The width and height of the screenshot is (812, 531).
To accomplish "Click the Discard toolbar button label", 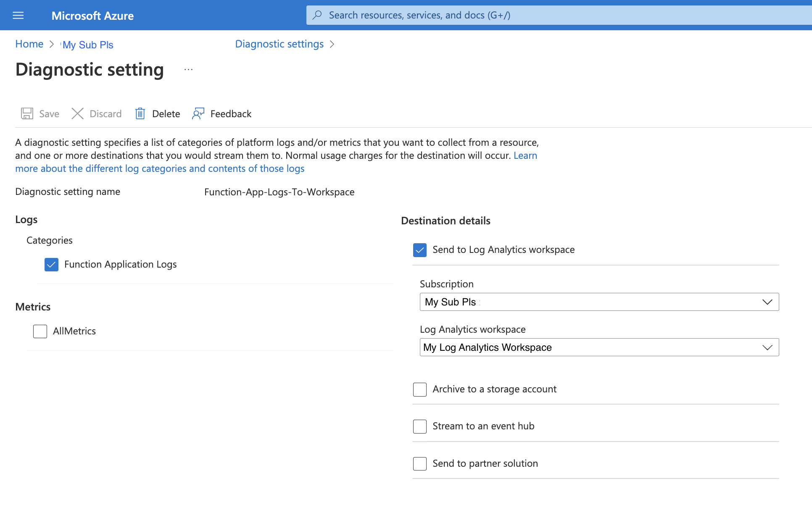I will point(105,114).
